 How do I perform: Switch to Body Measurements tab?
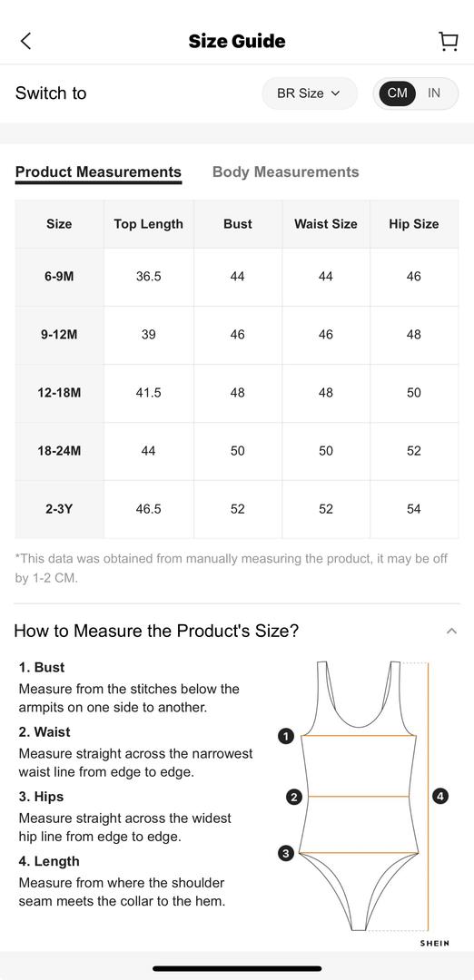tap(286, 171)
